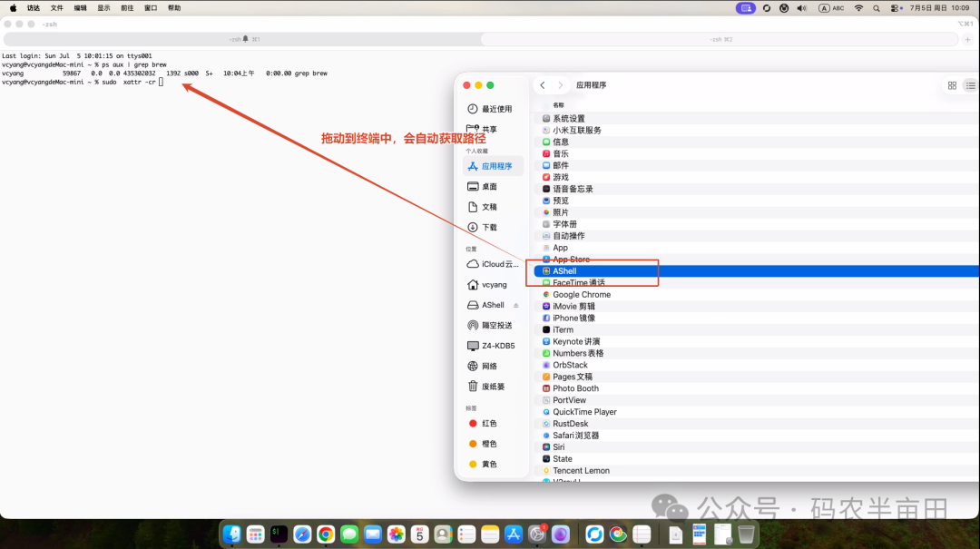
Task: Switch Finder to list view
Action: pos(970,85)
